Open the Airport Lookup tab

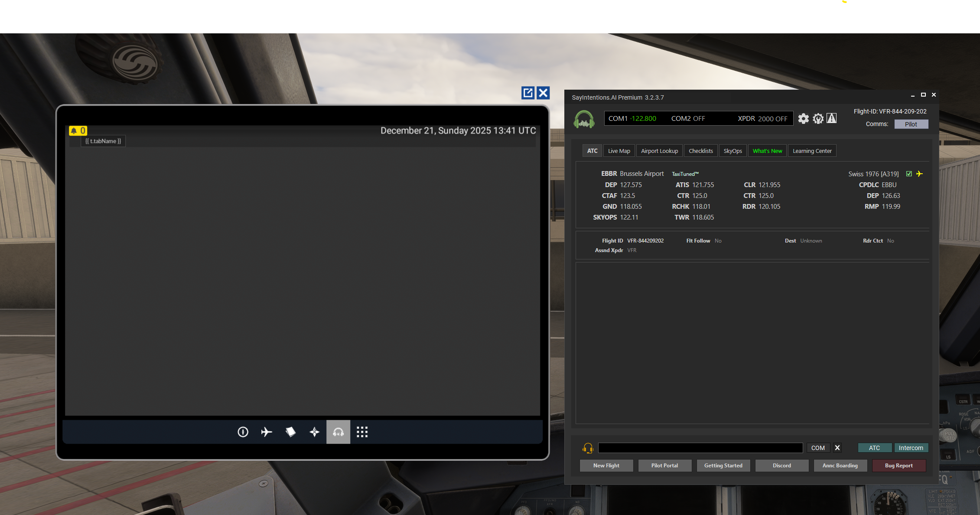click(659, 151)
